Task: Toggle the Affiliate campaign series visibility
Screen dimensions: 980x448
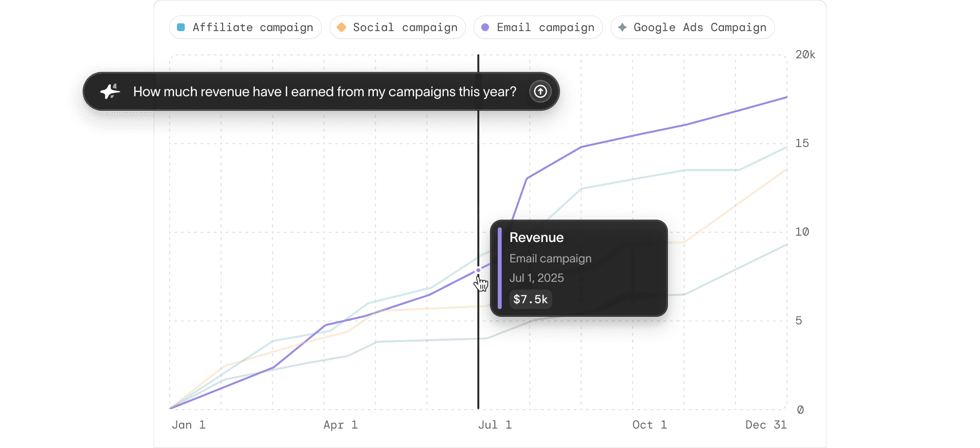Action: click(245, 27)
